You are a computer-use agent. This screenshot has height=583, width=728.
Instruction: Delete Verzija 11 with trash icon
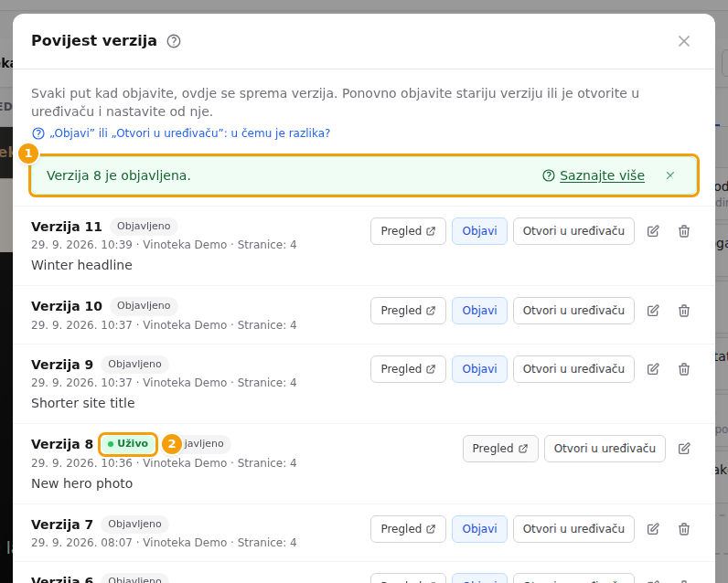(683, 231)
